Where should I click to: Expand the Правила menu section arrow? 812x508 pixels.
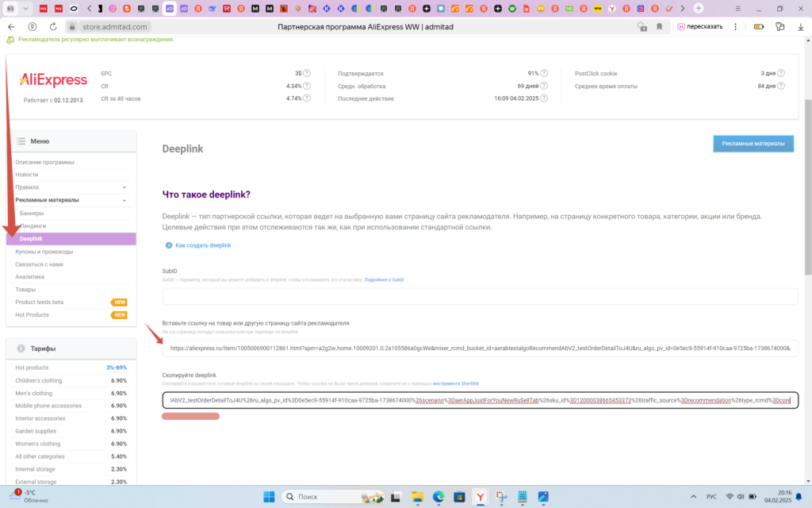click(x=124, y=187)
